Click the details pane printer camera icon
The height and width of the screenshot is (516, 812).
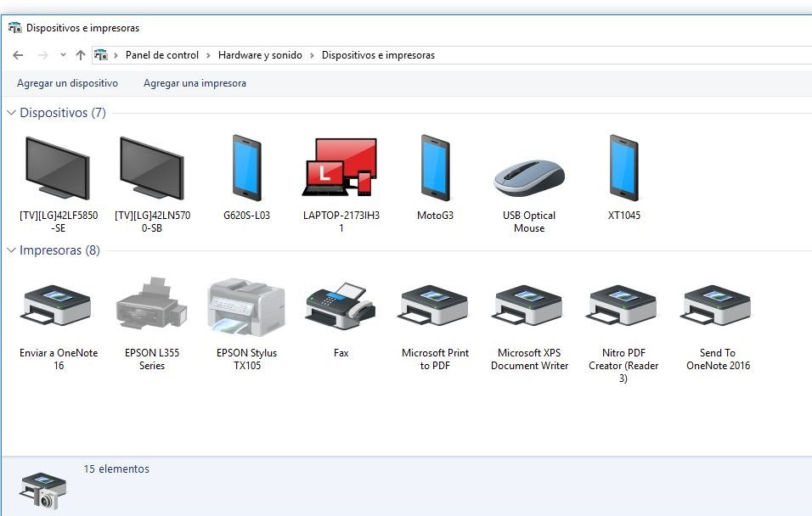pyautogui.click(x=43, y=491)
